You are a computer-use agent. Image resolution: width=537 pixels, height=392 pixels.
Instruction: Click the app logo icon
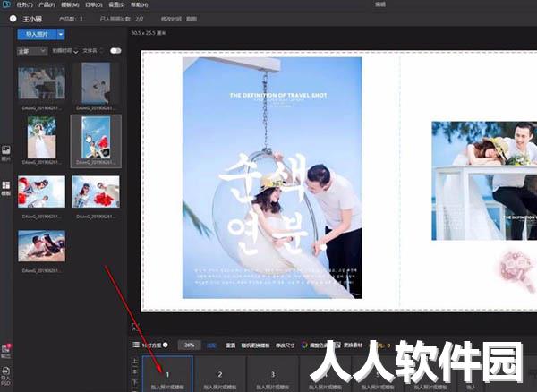(x=6, y=4)
